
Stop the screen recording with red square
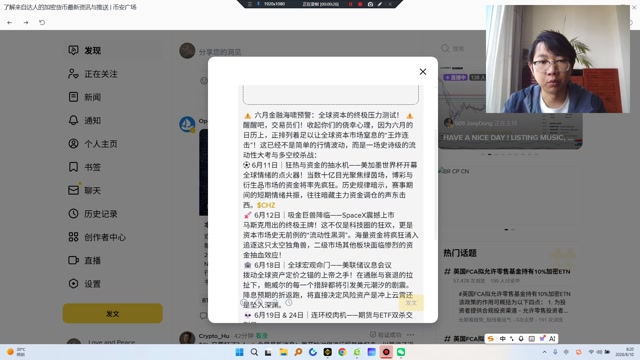360,4
